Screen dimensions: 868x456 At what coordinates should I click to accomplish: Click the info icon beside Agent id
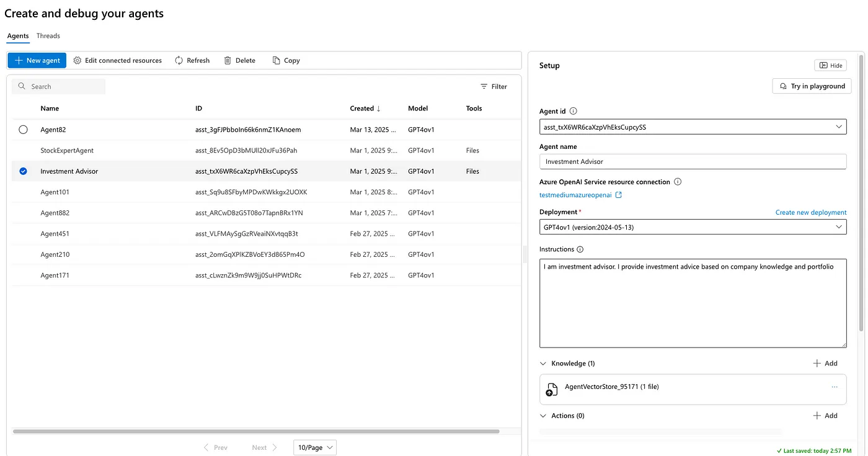[x=572, y=111]
